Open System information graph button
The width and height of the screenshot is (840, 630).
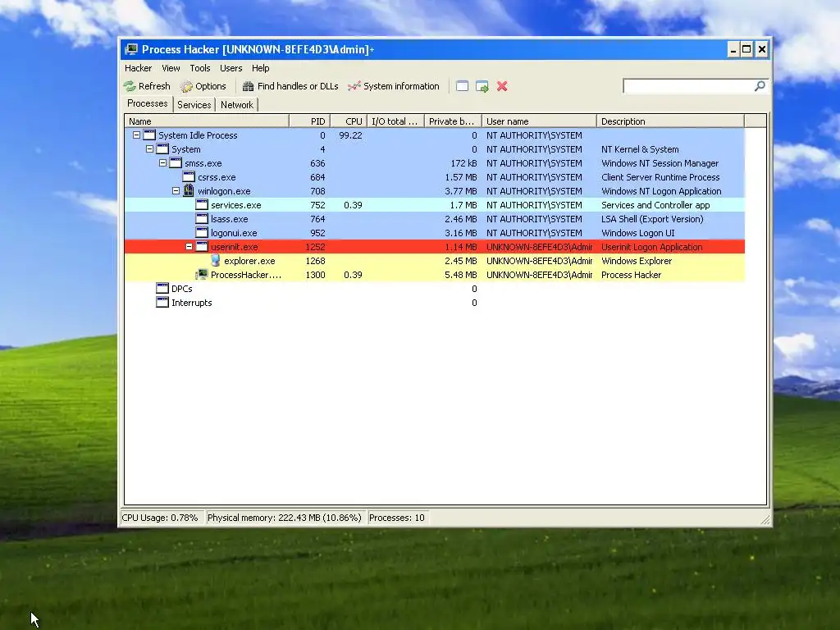393,86
